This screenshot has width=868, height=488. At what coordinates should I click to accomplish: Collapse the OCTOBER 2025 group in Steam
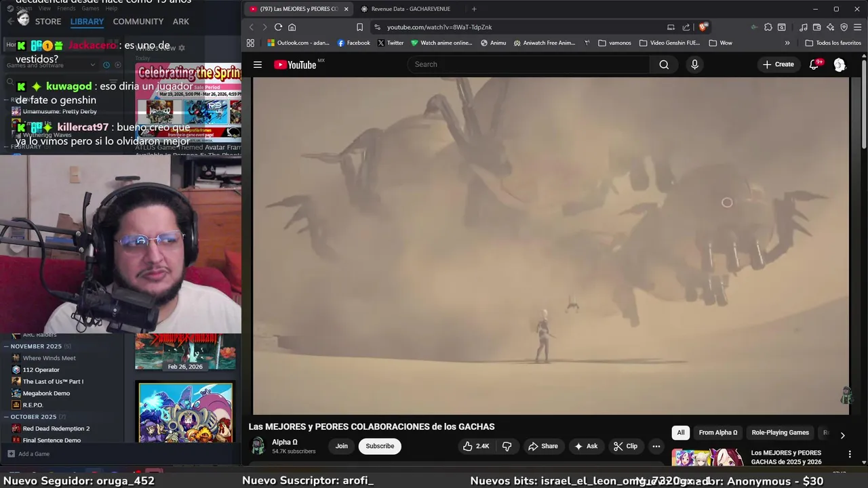coord(6,417)
